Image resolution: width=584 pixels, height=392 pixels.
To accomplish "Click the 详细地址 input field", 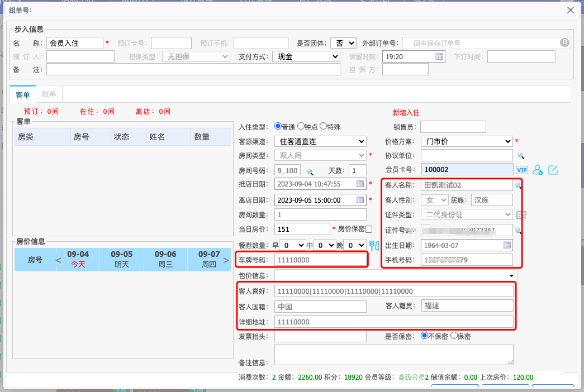I will pos(394,322).
